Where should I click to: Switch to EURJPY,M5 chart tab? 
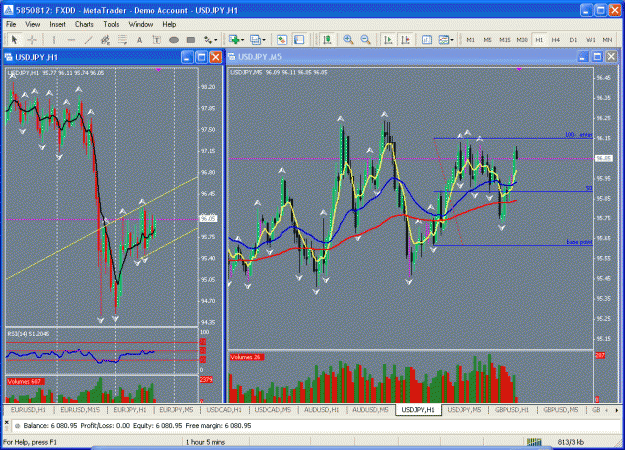pos(176,410)
